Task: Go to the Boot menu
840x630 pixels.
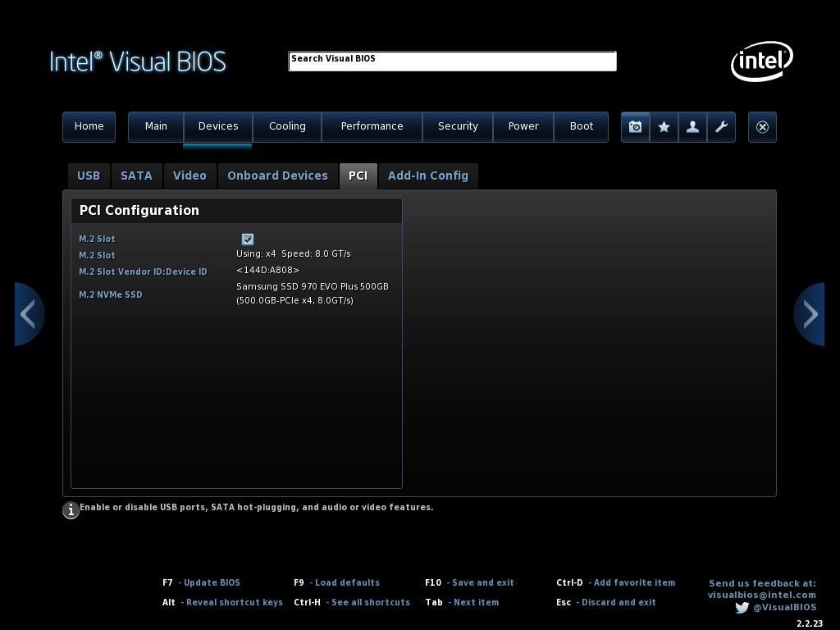Action: click(581, 126)
